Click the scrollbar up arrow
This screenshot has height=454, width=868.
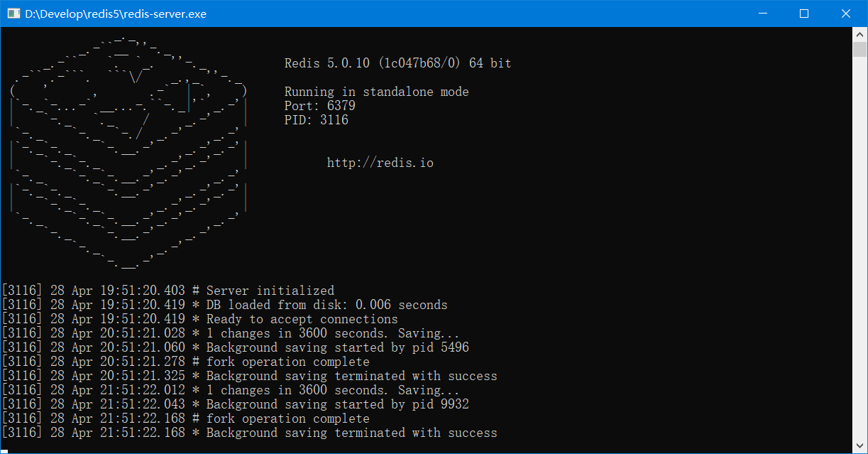pos(859,34)
